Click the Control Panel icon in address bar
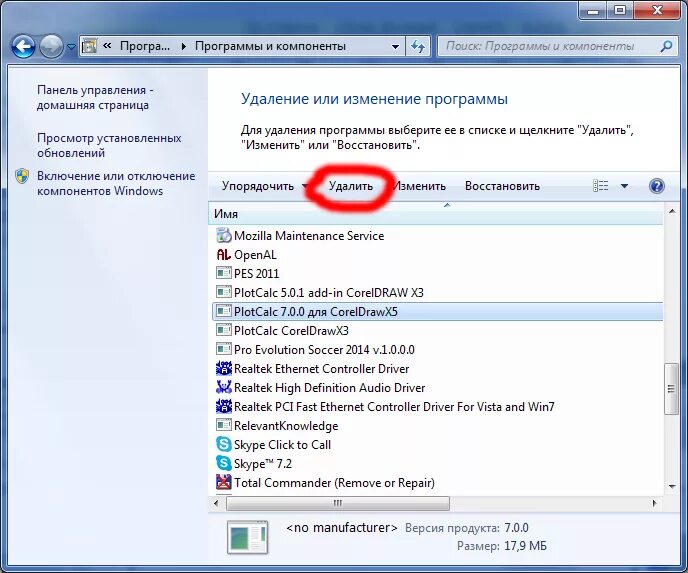The width and height of the screenshot is (688, 573). coord(90,46)
